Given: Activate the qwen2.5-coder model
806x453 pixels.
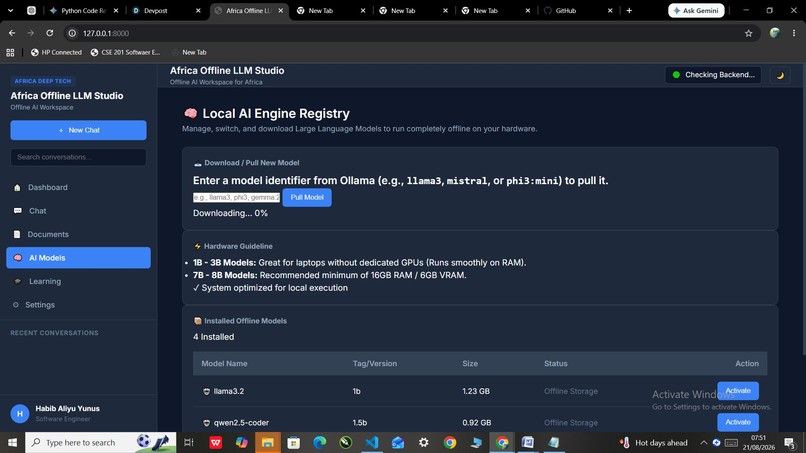Looking at the screenshot, I should (x=738, y=422).
